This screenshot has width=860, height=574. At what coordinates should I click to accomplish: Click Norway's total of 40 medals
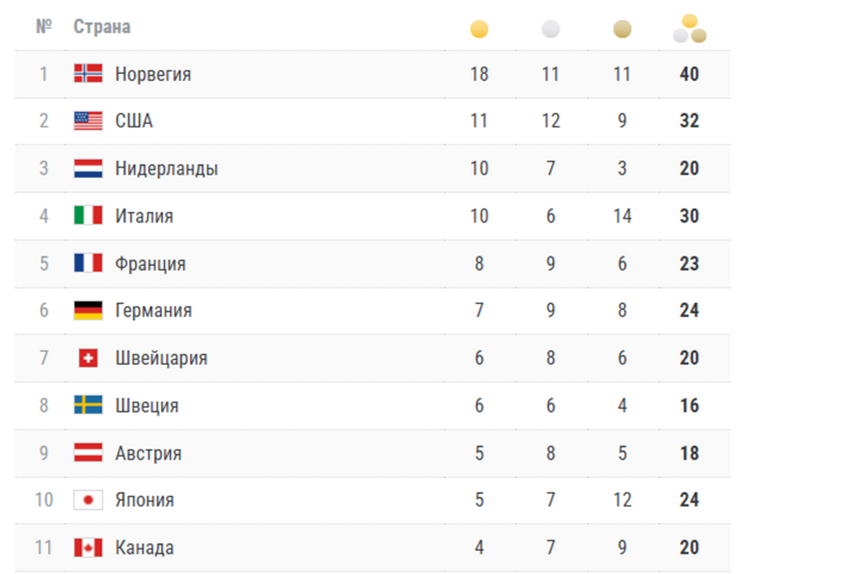689,74
